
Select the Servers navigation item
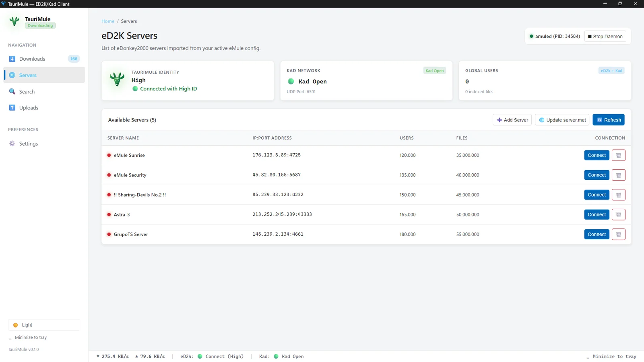(44, 75)
